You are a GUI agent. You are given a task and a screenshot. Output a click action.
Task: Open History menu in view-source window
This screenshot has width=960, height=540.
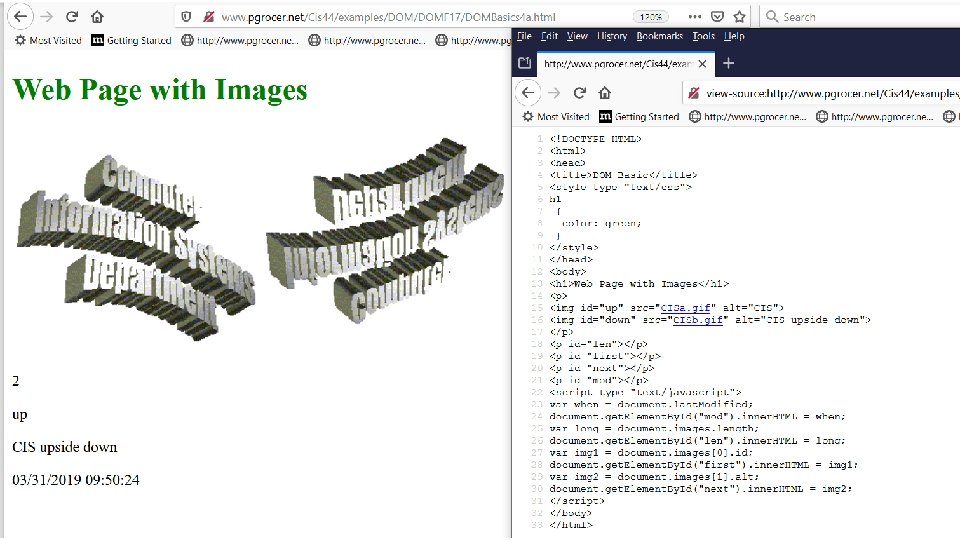[612, 36]
